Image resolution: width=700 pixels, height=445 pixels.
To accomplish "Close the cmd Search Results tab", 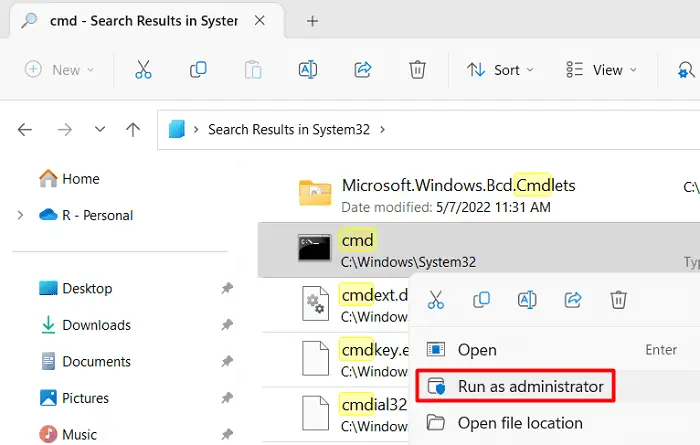I will click(x=259, y=21).
